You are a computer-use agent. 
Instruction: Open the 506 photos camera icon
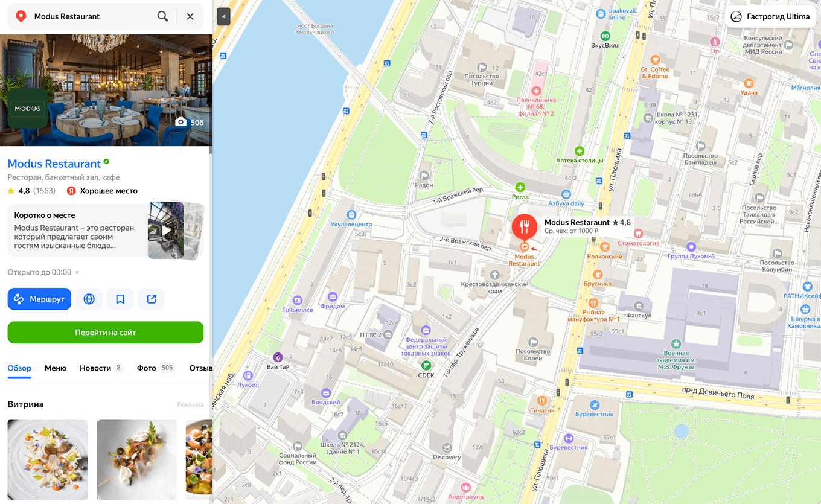point(189,123)
